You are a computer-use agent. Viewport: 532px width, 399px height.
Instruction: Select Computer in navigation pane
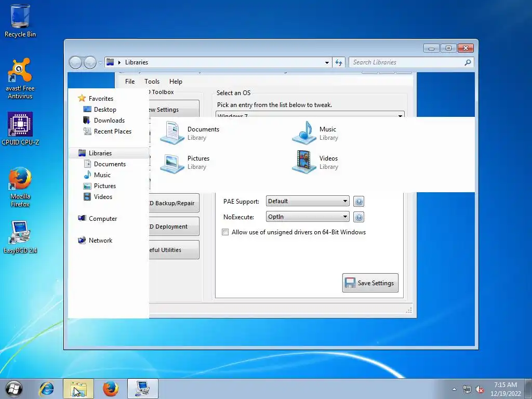pos(102,219)
